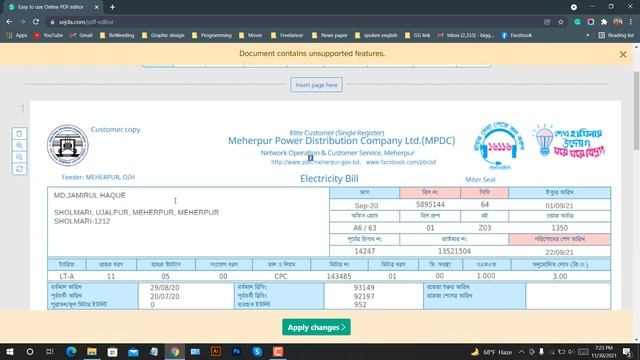Open Task View on the taskbar
This screenshot has height=360, width=640.
50,352
